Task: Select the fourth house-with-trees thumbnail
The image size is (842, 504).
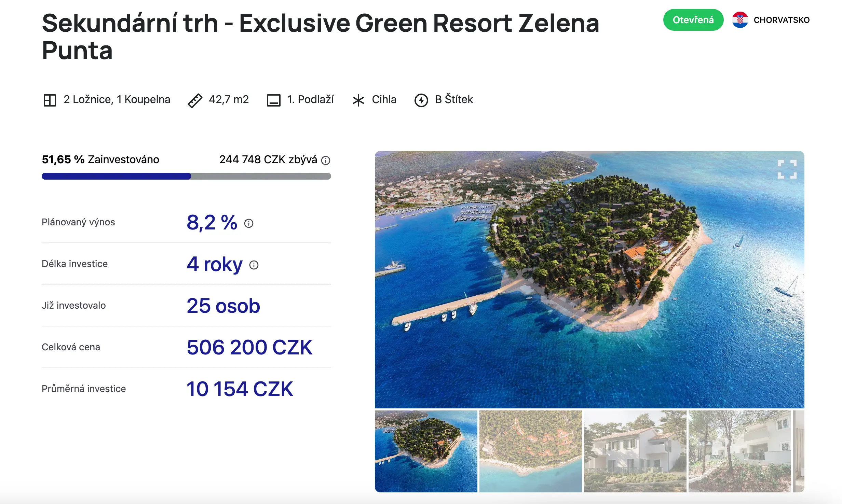Action: coord(739,451)
